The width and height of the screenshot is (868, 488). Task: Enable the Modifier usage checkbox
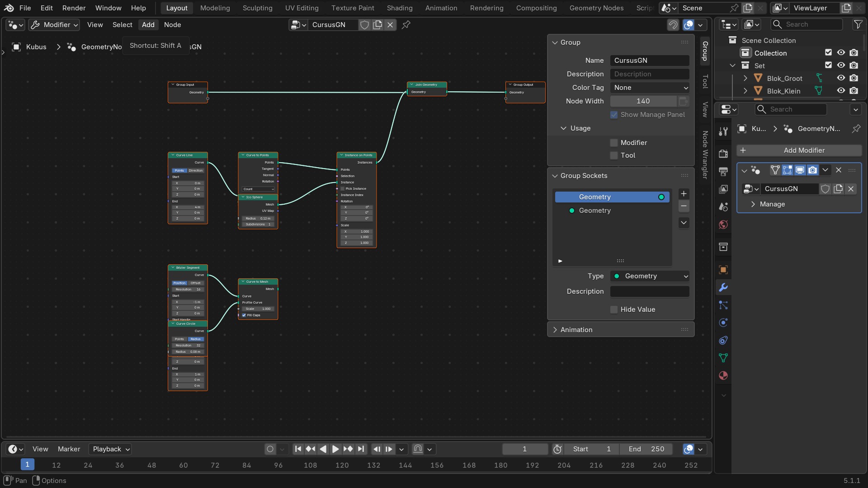614,143
